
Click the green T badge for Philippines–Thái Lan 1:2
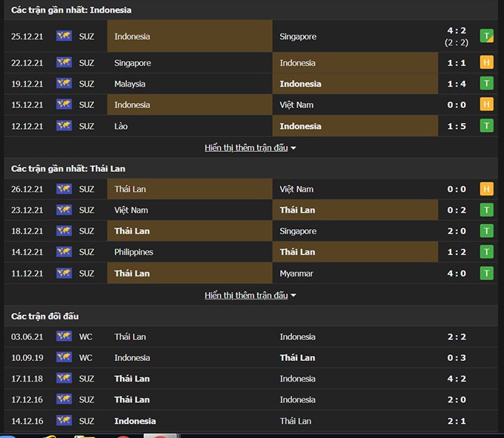coord(486,252)
